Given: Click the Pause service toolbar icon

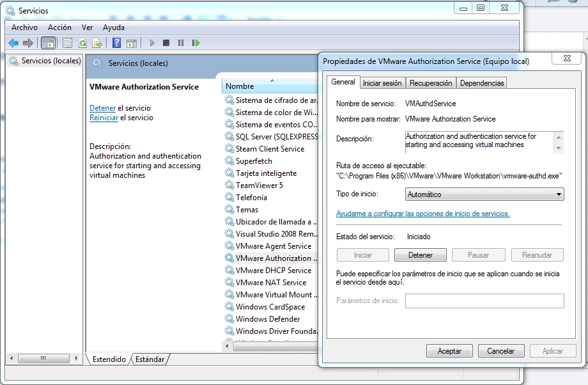Looking at the screenshot, I should [x=181, y=43].
